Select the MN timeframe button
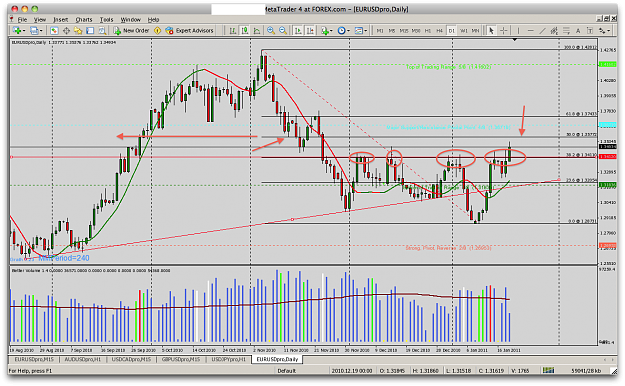Viewport: 625px width, 386px height. [475, 31]
